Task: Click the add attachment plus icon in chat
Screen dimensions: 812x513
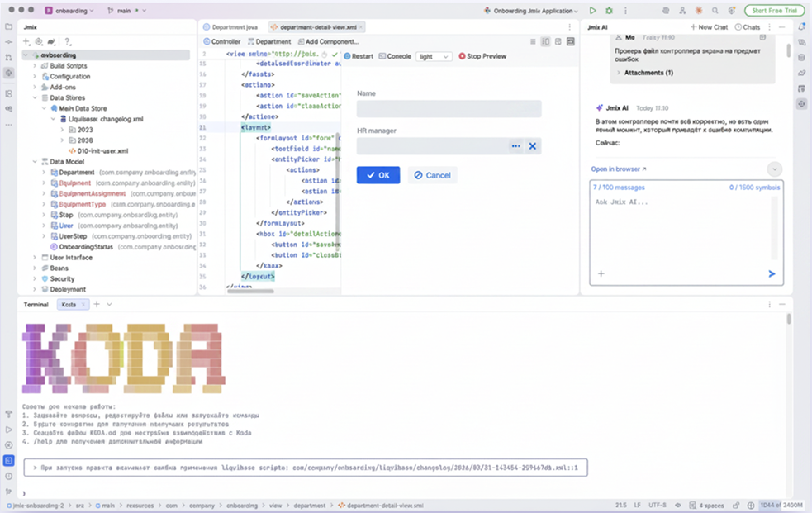Action: [601, 273]
